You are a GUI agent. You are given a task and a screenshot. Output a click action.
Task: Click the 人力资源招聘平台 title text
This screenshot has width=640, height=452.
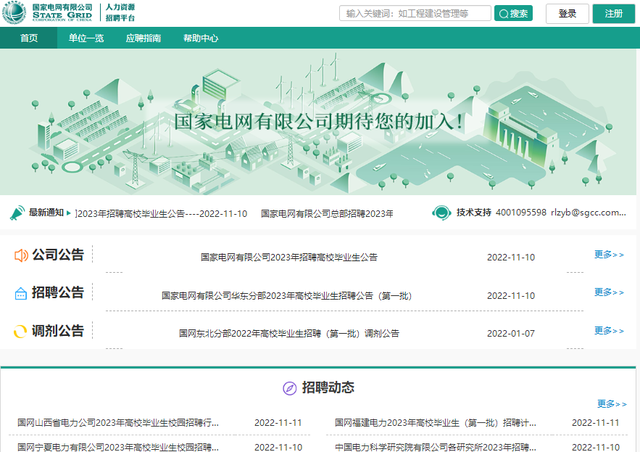click(x=120, y=13)
